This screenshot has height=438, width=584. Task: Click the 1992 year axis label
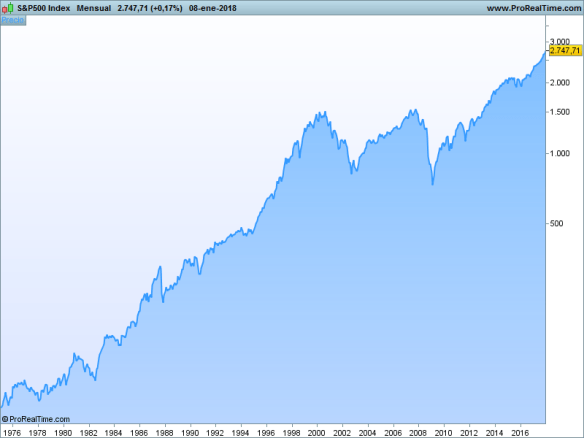point(215,433)
